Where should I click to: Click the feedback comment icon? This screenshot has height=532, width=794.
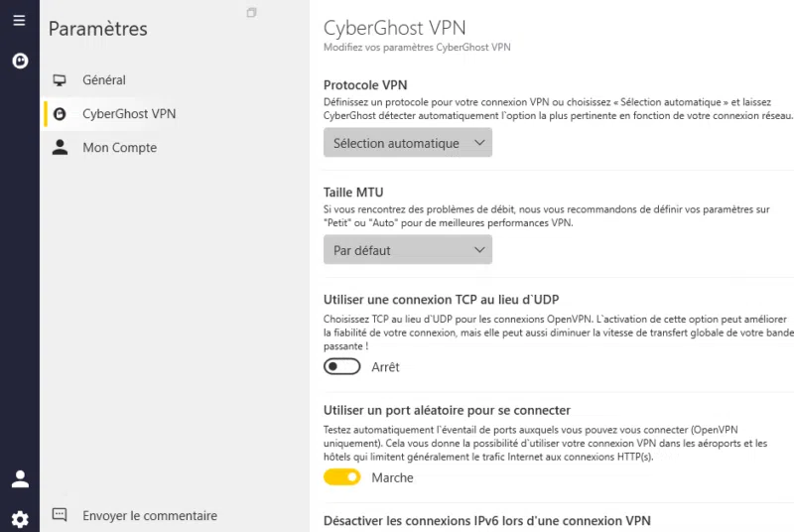60,515
